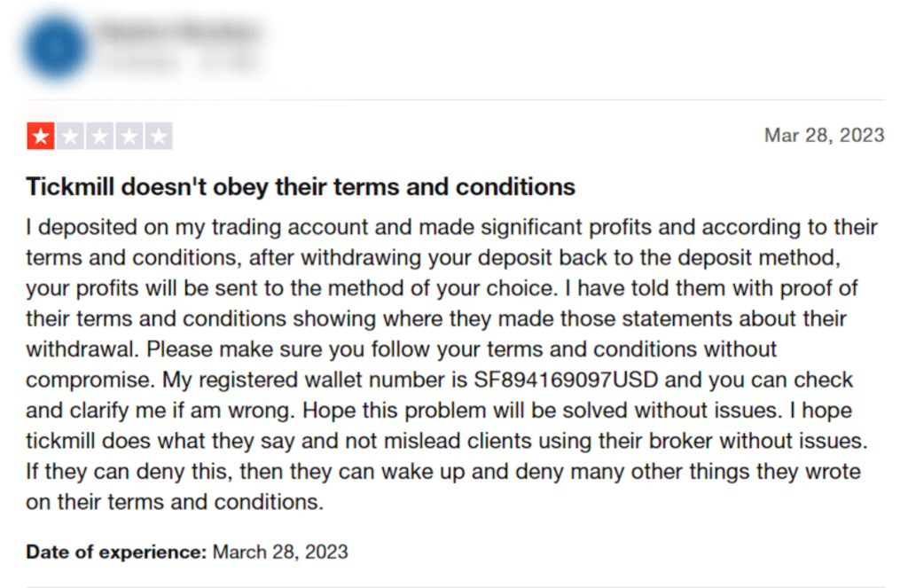Click the wallet number SF894169097USD
The width and height of the screenshot is (908, 588).
566,380
